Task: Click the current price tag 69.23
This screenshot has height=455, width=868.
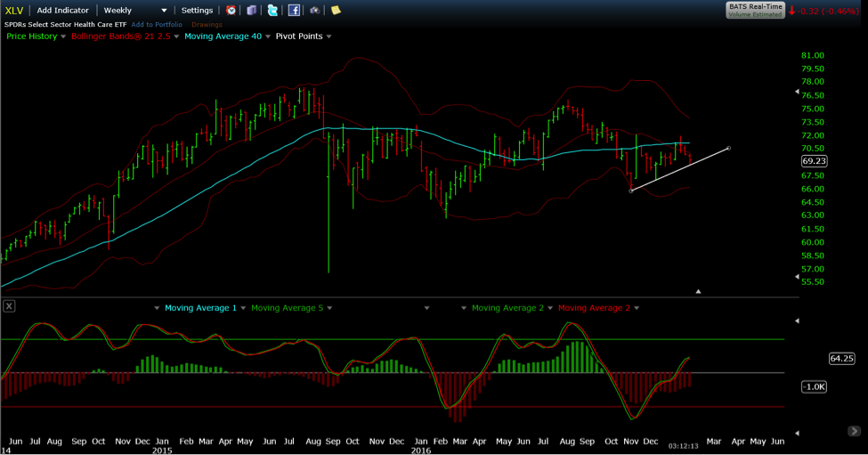Action: (814, 161)
